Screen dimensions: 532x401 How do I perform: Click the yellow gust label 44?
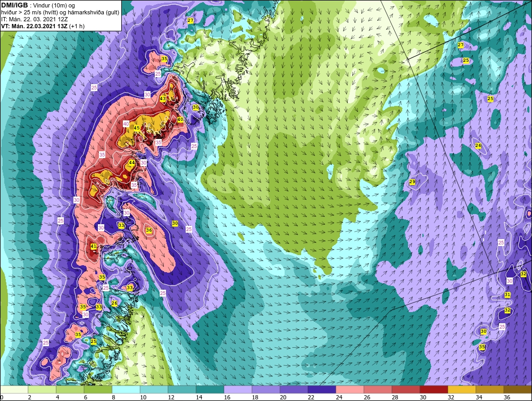click(132, 162)
